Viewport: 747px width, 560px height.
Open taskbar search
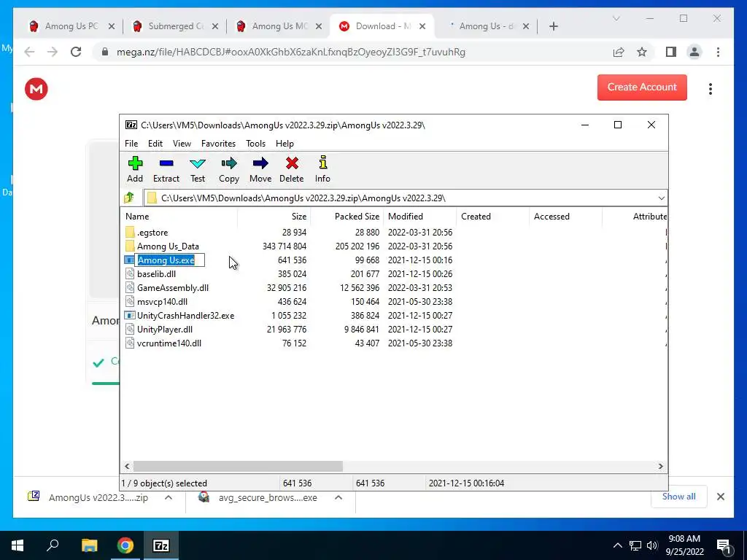[53, 545]
